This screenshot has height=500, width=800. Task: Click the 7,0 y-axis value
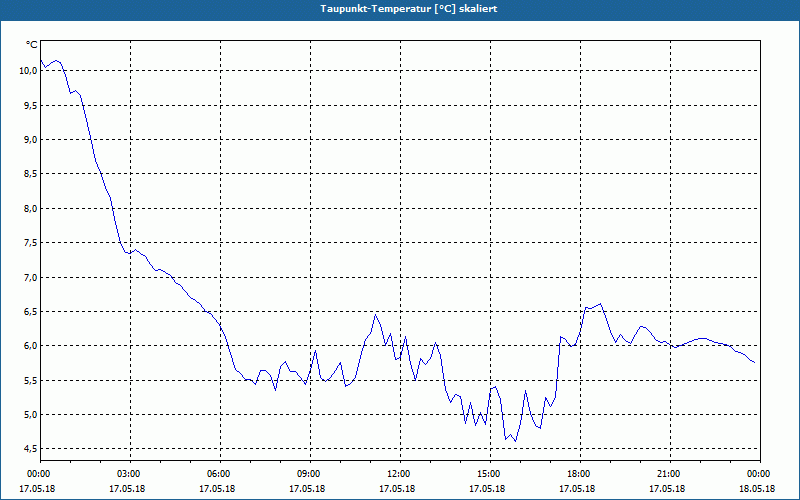pyautogui.click(x=31, y=278)
